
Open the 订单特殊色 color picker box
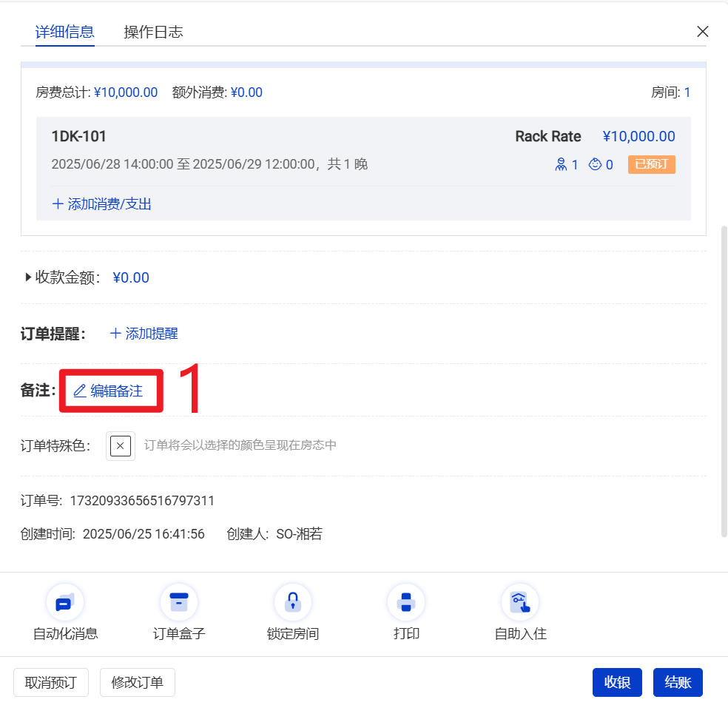click(x=121, y=446)
